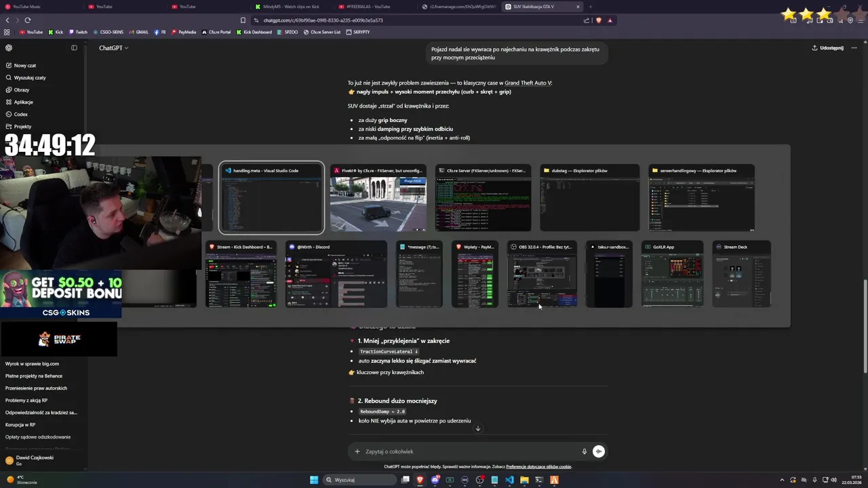Open the CSGO-SKINS bookmark
868x488 pixels.
pyautogui.click(x=108, y=32)
